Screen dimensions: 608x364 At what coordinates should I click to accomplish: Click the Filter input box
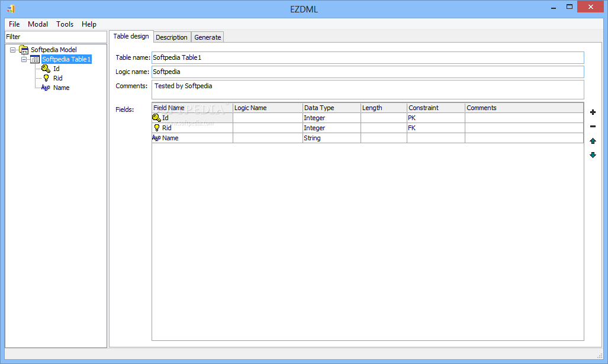(x=56, y=37)
